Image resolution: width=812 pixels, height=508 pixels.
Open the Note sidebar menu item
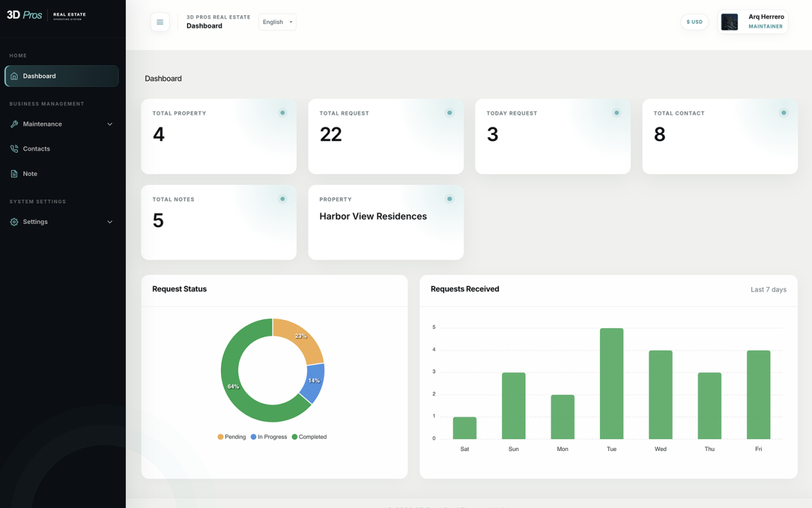click(x=62, y=173)
